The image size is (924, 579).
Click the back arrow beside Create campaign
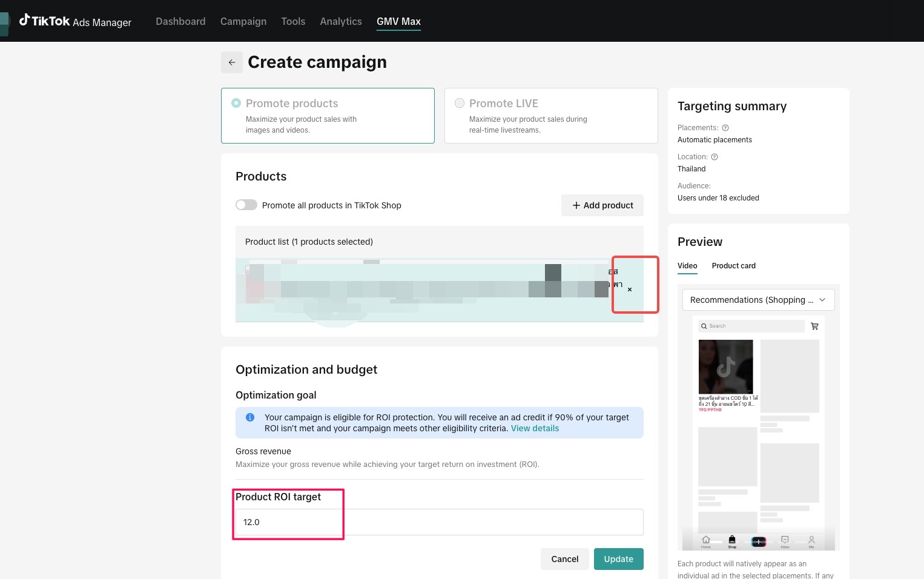click(x=232, y=62)
